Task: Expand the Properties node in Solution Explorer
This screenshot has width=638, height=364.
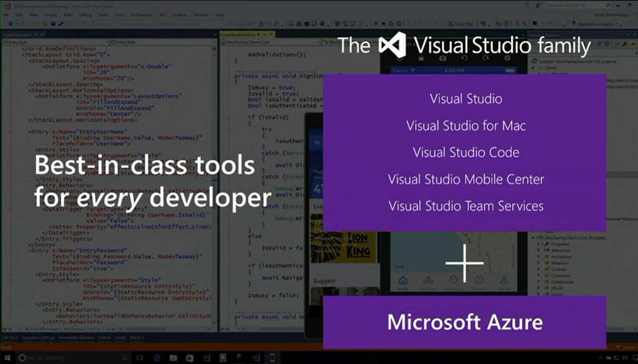Action: pyautogui.click(x=539, y=244)
